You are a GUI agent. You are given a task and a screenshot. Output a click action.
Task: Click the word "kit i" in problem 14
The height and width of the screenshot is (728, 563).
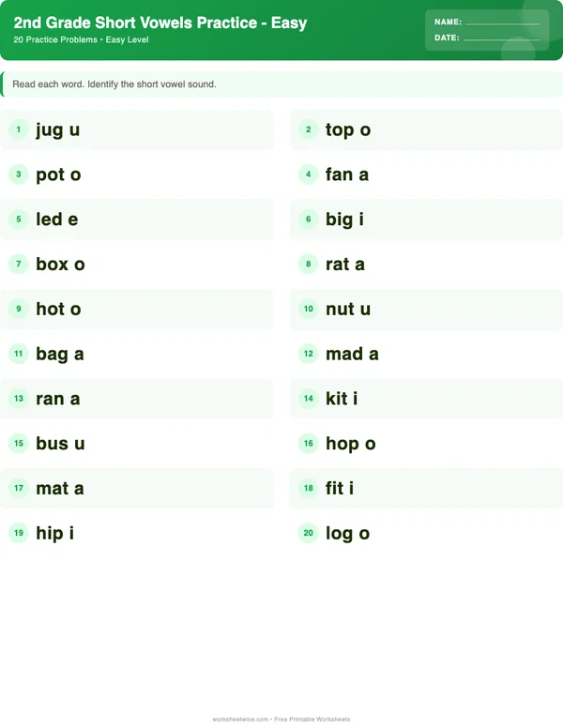342,399
